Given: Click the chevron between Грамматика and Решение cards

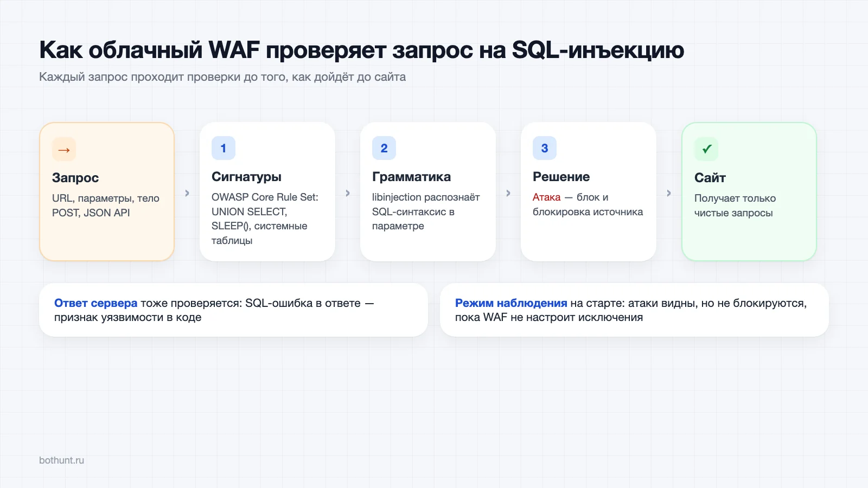Looking at the screenshot, I should pyautogui.click(x=508, y=193).
